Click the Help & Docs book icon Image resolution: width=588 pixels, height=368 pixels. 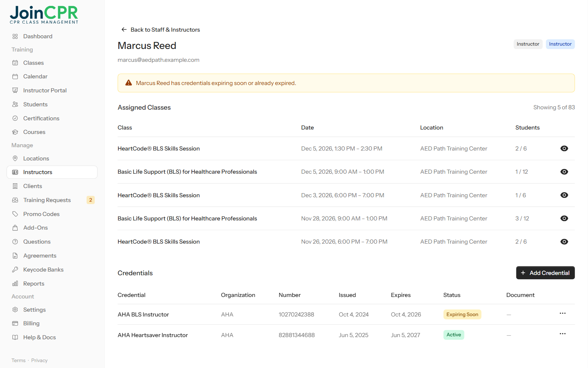[15, 337]
